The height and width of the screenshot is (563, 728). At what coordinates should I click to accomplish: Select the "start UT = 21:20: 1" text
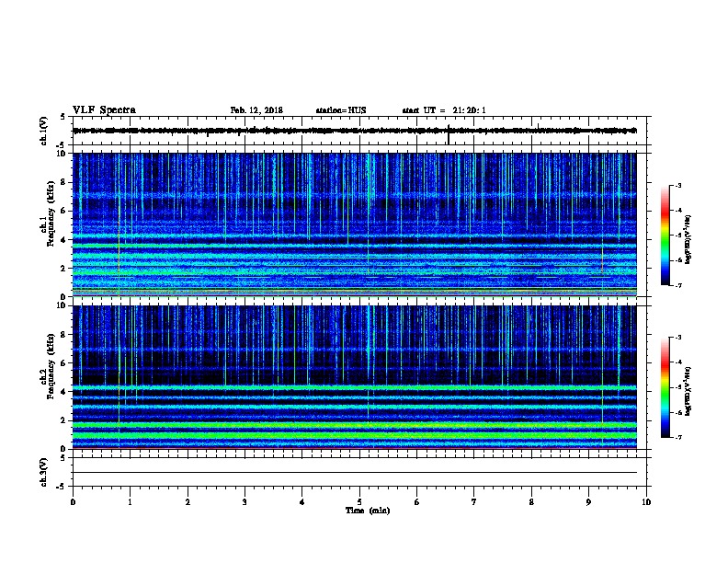click(444, 110)
